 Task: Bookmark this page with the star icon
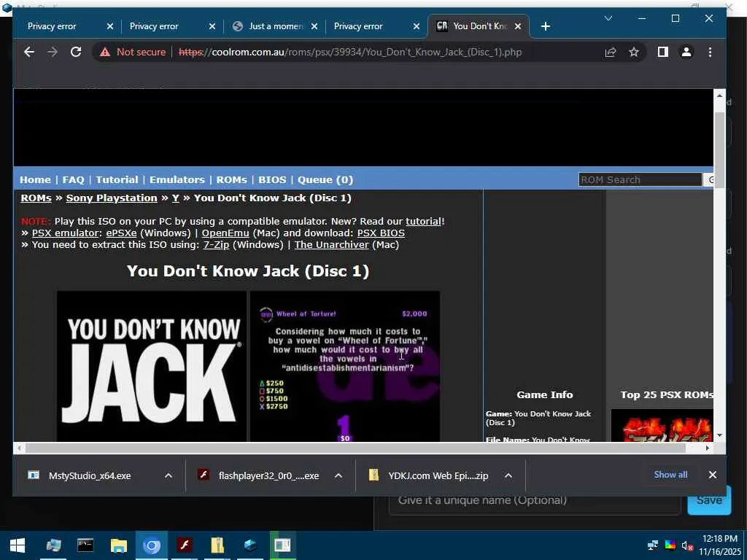click(x=634, y=52)
